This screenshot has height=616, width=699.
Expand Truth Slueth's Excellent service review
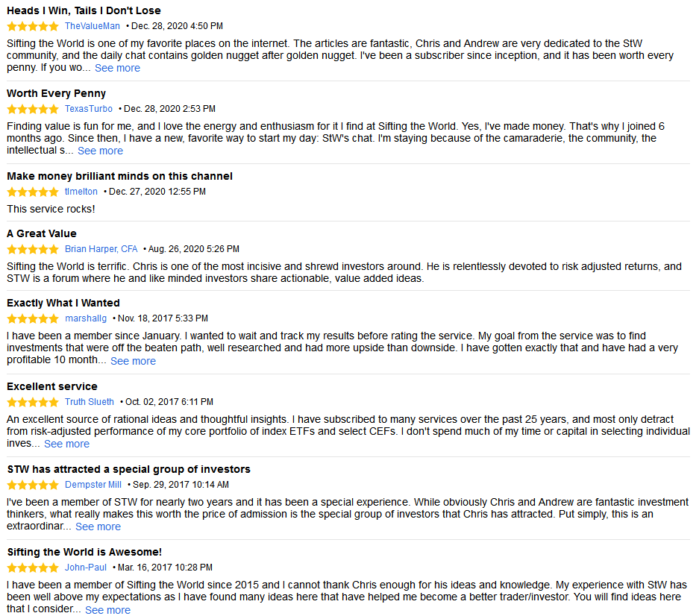[66, 444]
